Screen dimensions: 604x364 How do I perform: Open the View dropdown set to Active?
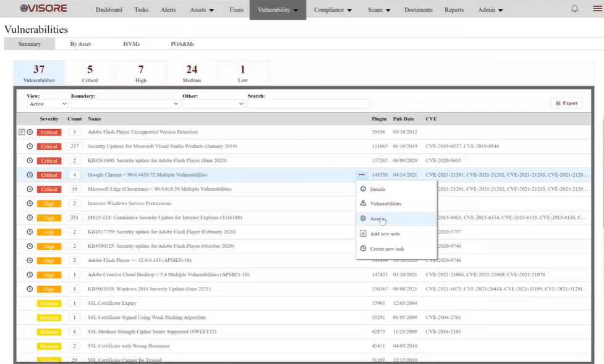pyautogui.click(x=47, y=104)
